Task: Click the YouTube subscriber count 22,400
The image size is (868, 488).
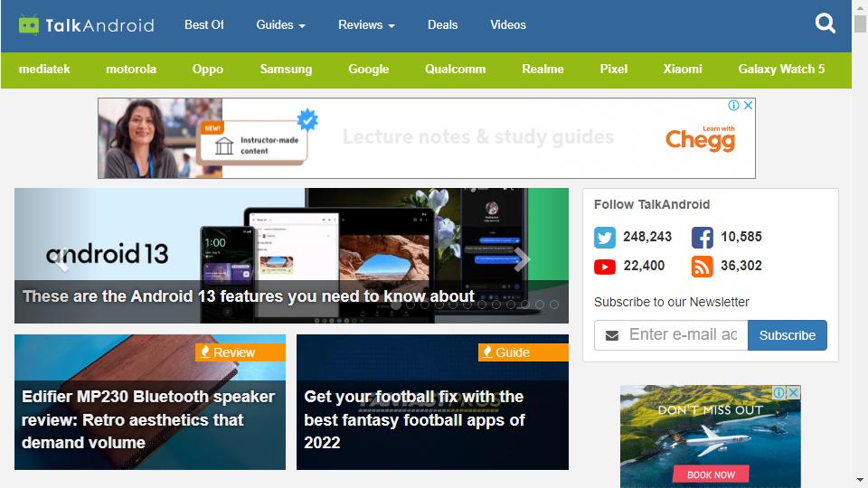Action: tap(644, 266)
